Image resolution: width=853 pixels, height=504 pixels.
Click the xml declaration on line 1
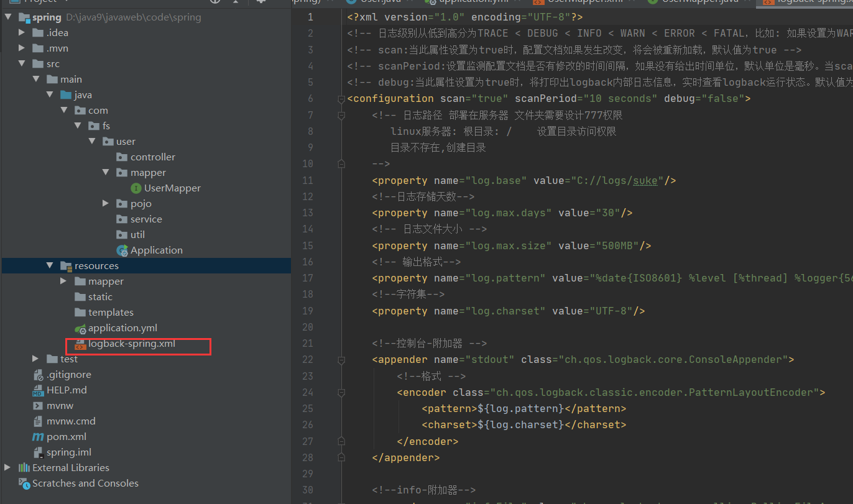pyautogui.click(x=465, y=17)
